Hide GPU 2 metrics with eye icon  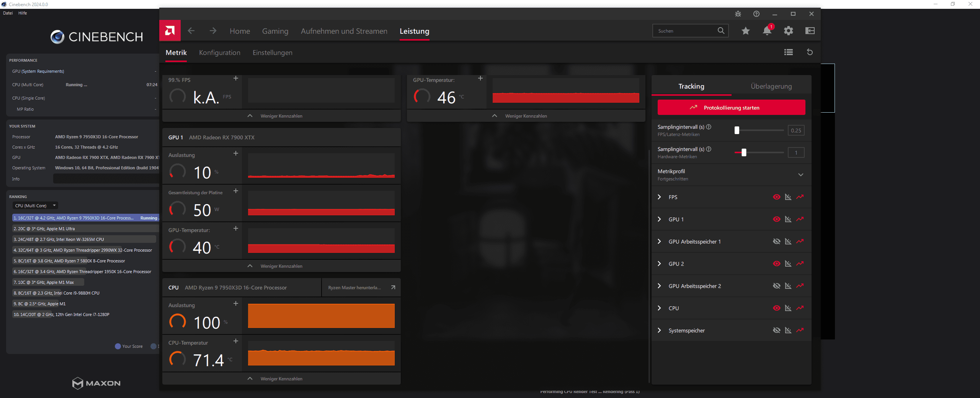(776, 264)
